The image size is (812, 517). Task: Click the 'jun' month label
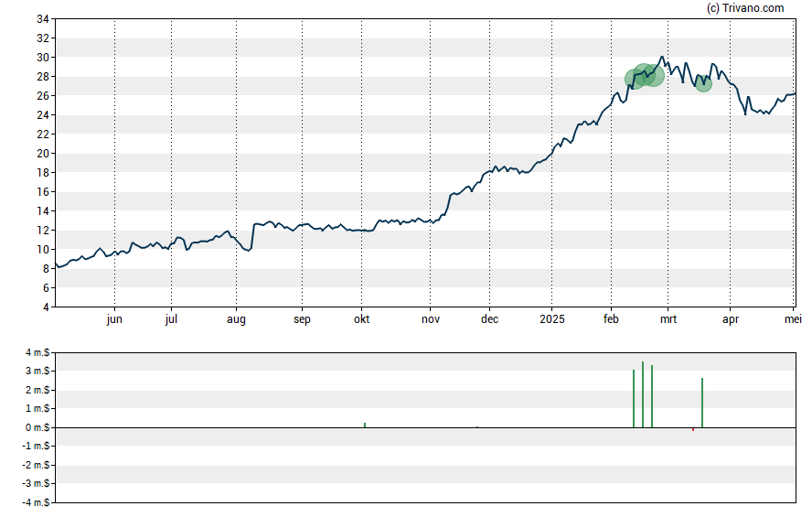[x=114, y=319]
